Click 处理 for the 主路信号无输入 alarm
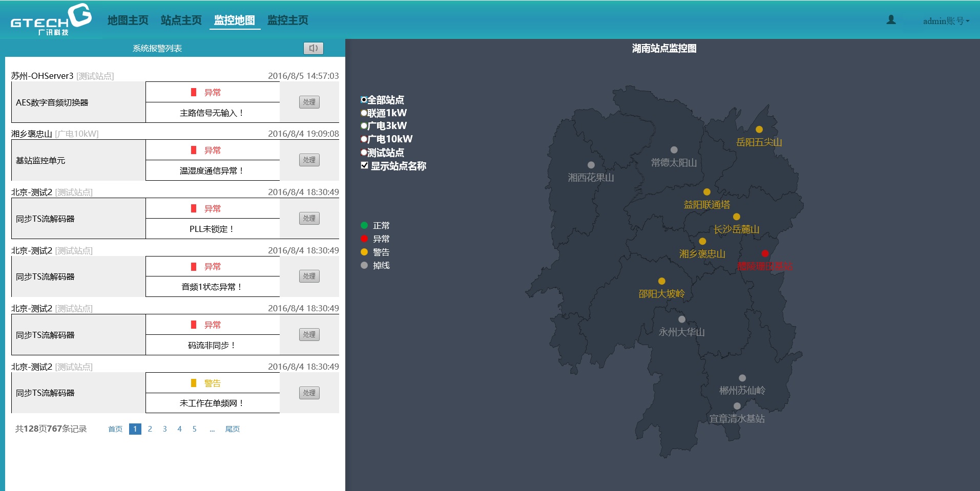980x491 pixels. tap(309, 102)
